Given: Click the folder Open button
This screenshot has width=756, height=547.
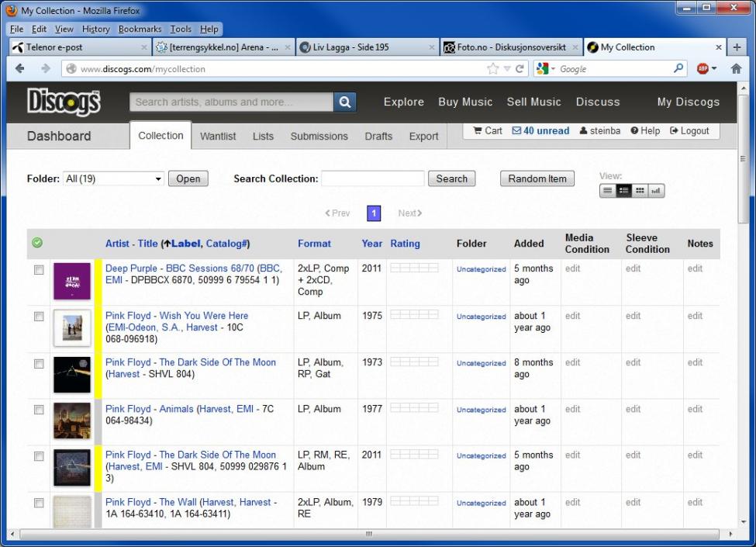Looking at the screenshot, I should pyautogui.click(x=188, y=178).
